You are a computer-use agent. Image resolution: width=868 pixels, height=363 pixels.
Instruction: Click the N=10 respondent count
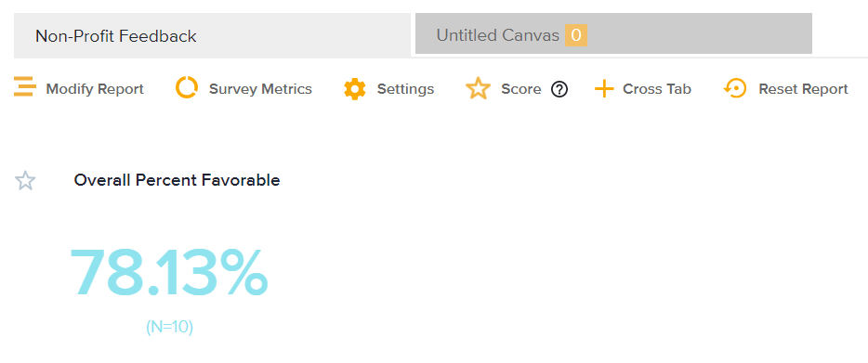169,327
